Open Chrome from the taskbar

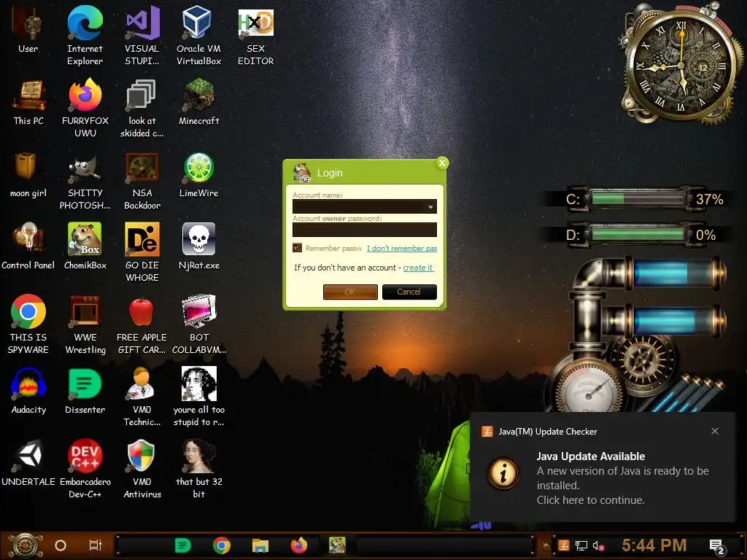(222, 545)
